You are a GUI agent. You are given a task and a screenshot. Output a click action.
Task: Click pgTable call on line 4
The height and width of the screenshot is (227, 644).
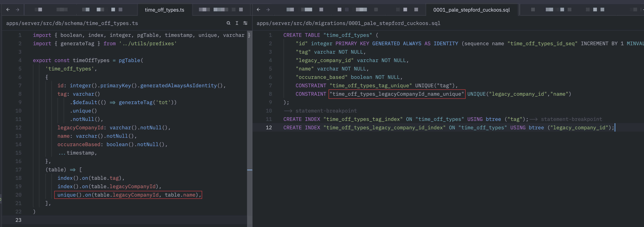click(x=129, y=60)
